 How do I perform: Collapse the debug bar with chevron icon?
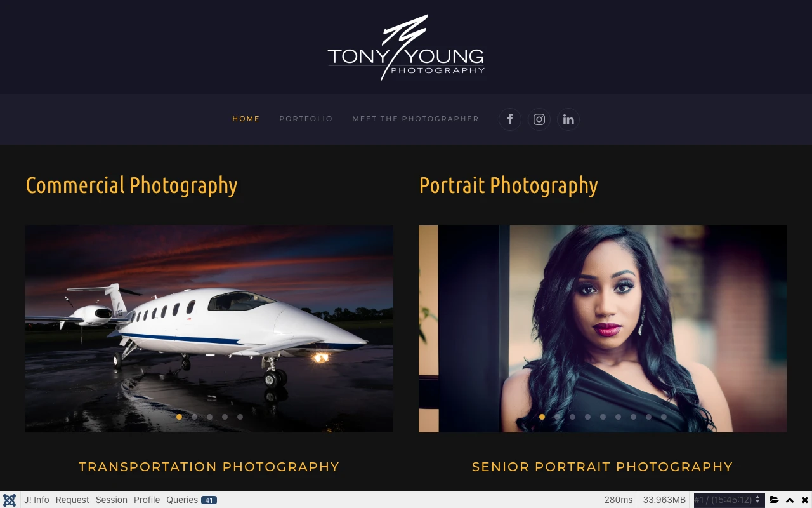point(790,500)
